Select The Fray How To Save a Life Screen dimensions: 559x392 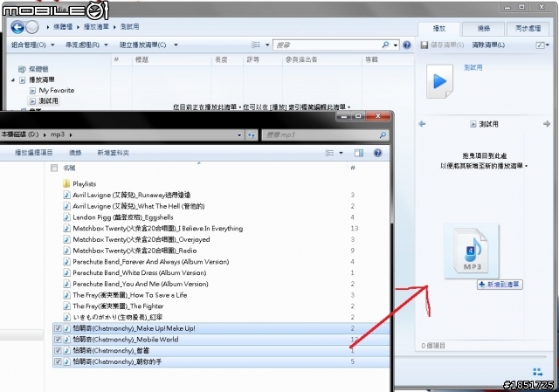tap(130, 295)
